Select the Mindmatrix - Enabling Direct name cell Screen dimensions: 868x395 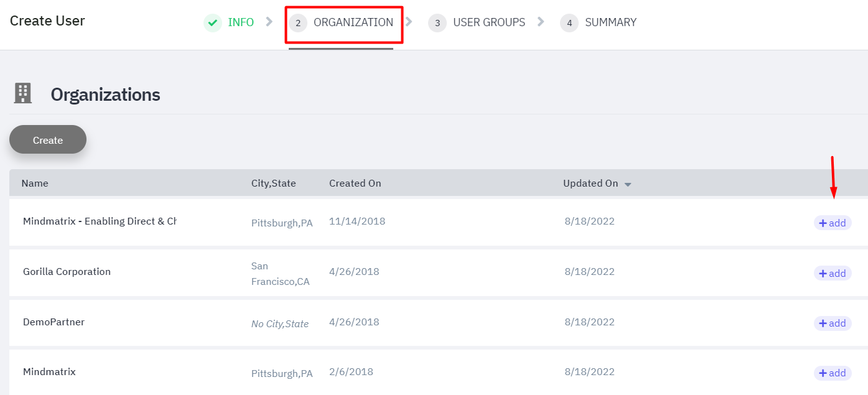100,221
